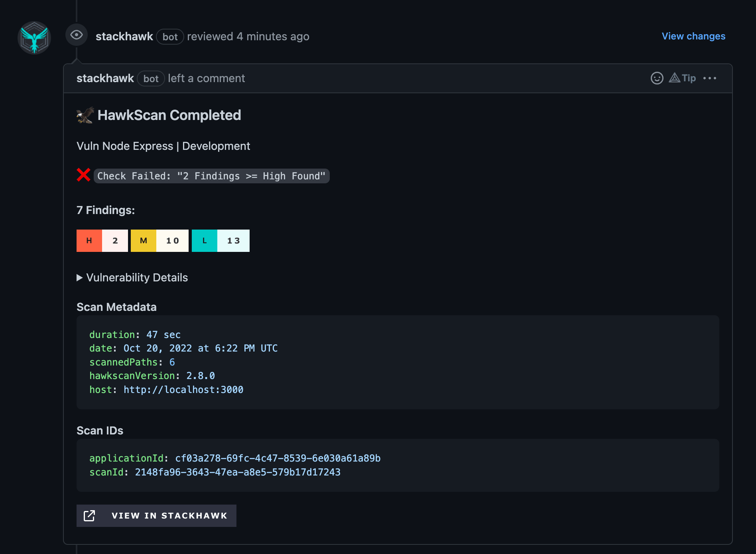Open the View changes link
Image resolution: width=756 pixels, height=554 pixels.
tap(693, 36)
